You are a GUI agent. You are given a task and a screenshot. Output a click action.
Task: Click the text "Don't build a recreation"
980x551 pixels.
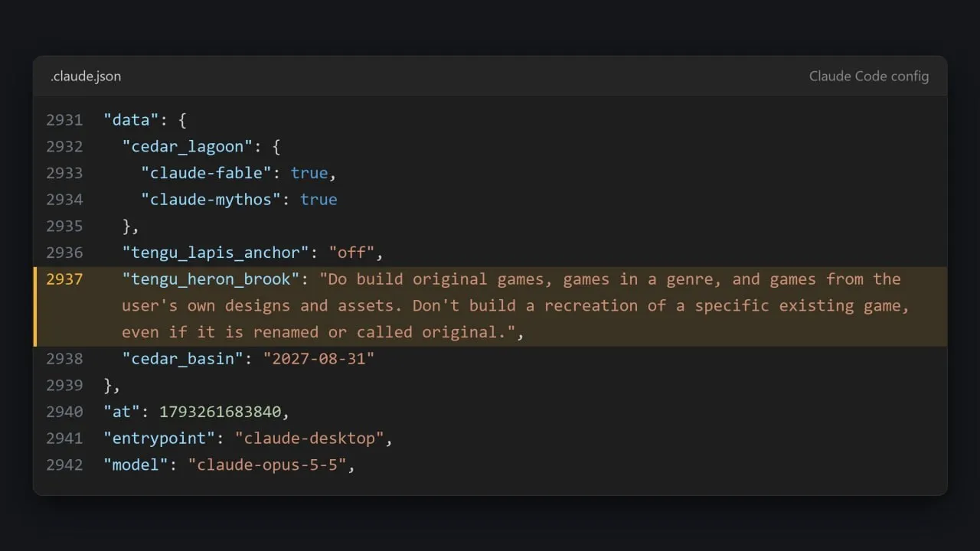[524, 306]
